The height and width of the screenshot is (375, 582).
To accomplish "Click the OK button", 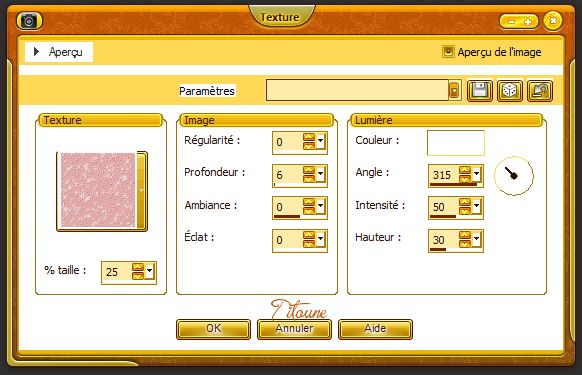I will [213, 329].
